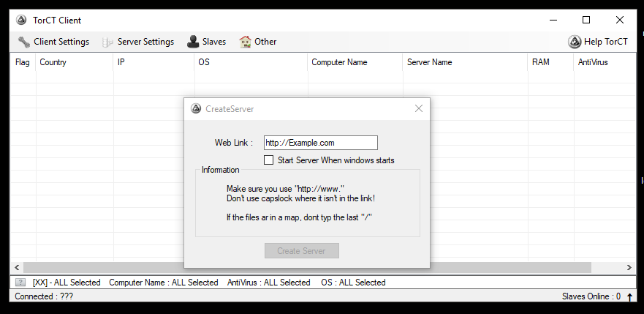This screenshot has height=314, width=644.
Task: Open Other house icon menu
Action: [x=245, y=42]
